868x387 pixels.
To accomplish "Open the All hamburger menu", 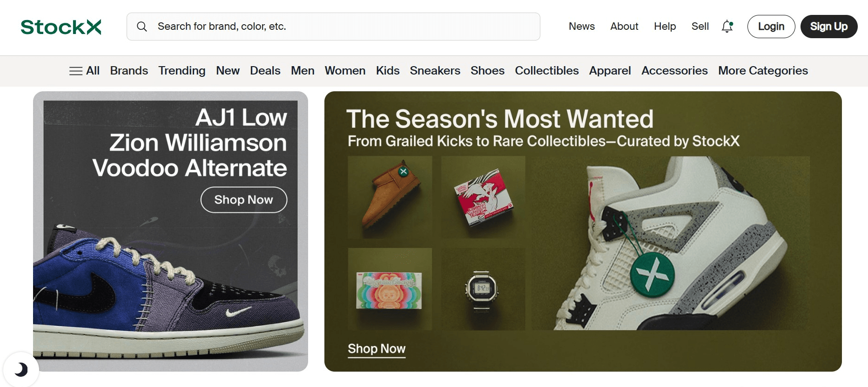I will tap(84, 71).
